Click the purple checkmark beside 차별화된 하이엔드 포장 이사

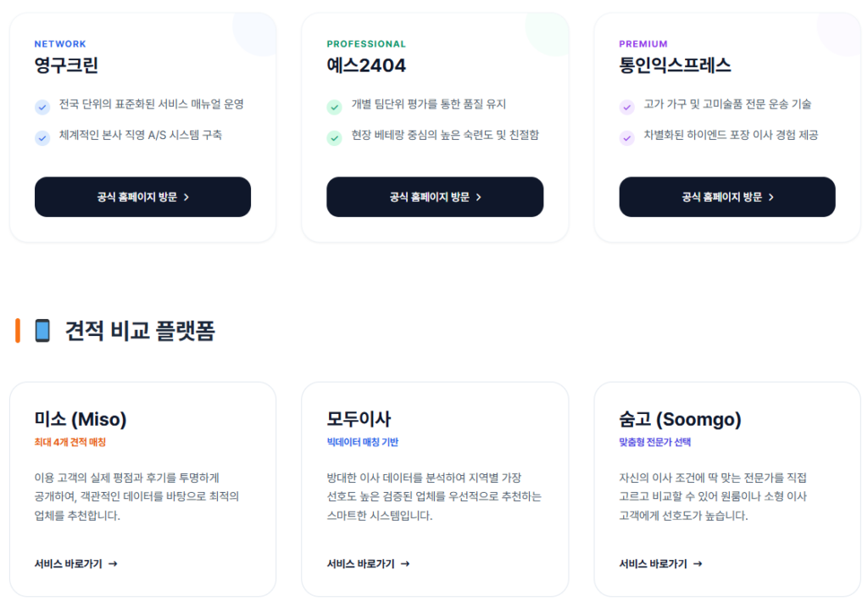tap(626, 137)
